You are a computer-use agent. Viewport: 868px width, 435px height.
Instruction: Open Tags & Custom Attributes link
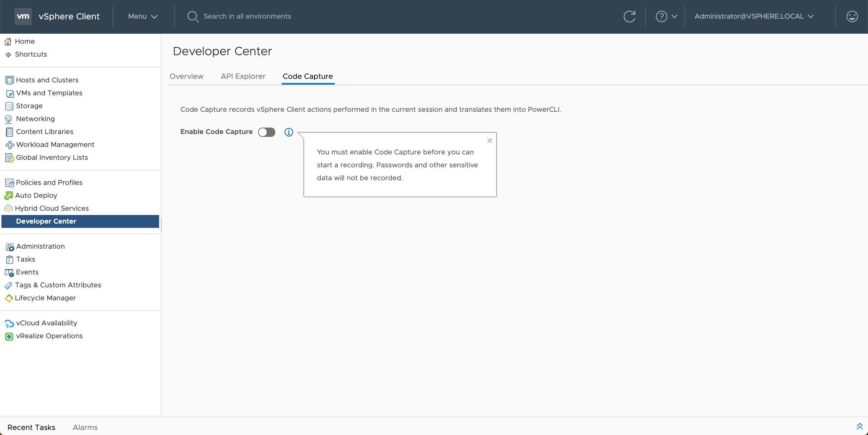coord(58,285)
